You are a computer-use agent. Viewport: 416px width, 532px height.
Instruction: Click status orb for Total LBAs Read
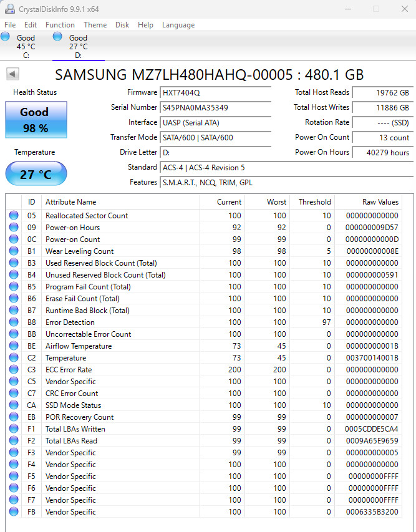[x=14, y=441]
